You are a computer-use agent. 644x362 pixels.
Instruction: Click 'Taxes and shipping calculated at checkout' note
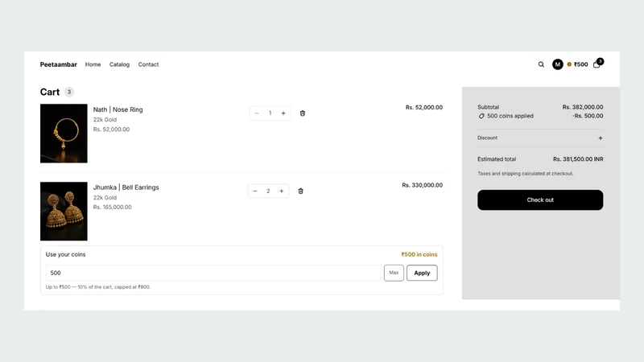pyautogui.click(x=526, y=174)
